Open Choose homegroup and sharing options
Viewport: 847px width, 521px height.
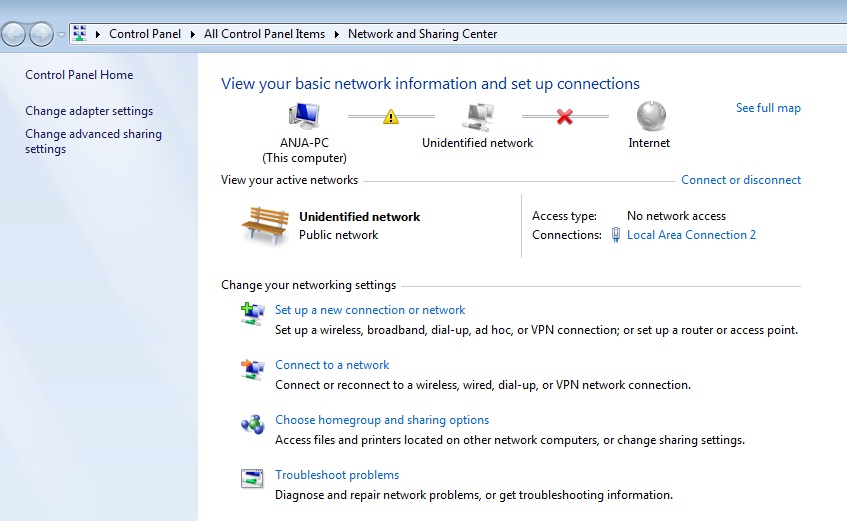(x=382, y=420)
